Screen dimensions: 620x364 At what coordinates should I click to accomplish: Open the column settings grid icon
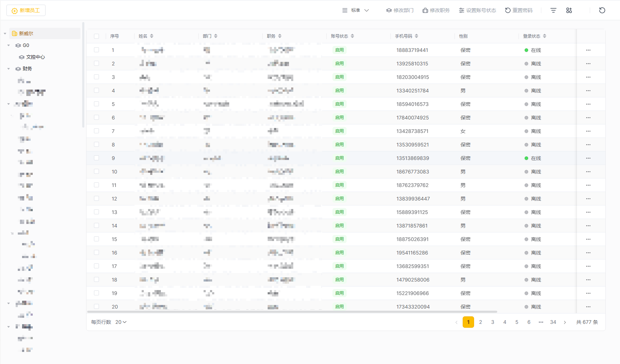click(569, 10)
